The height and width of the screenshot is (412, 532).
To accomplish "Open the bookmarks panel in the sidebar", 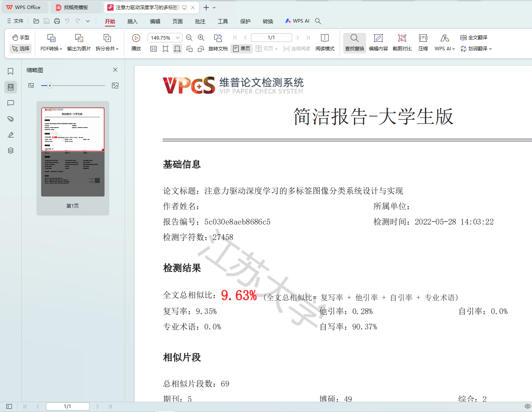I will (x=11, y=71).
